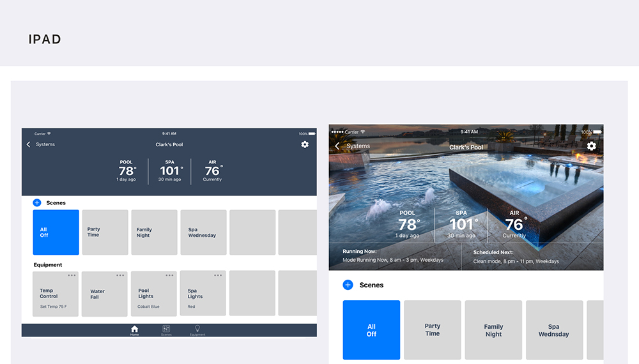Open settings gear on the dark-header screen
Viewport: 639px width, 364px height.
pyautogui.click(x=305, y=144)
